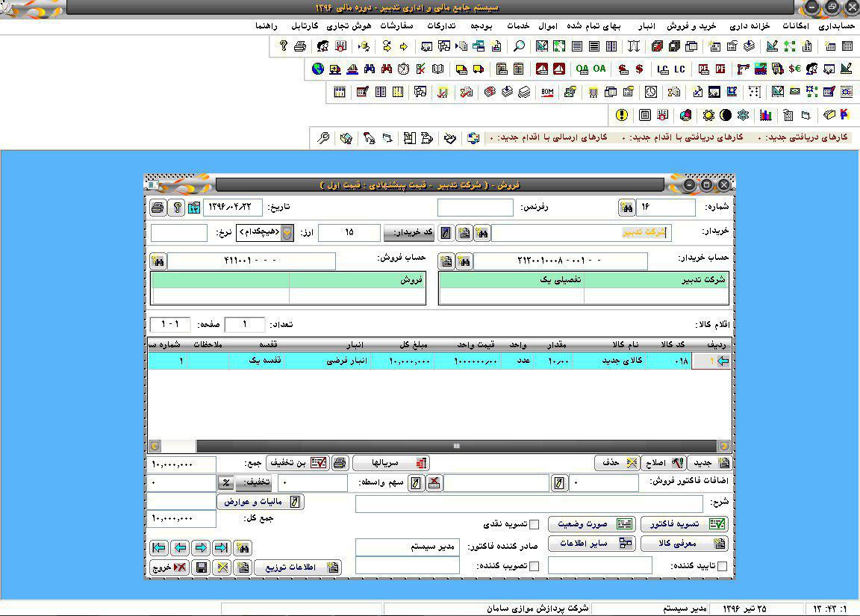Click the left arrow of the table scrollbar
The height and width of the screenshot is (616, 860).
[155, 446]
